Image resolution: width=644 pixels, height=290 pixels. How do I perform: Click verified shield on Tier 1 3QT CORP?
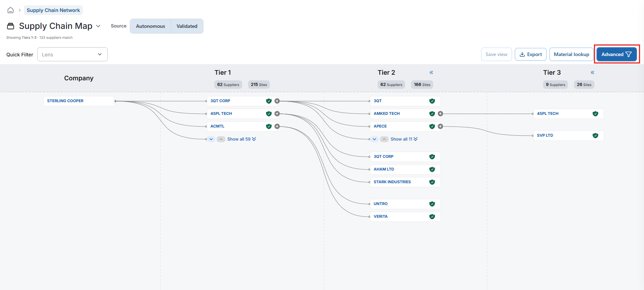point(269,101)
